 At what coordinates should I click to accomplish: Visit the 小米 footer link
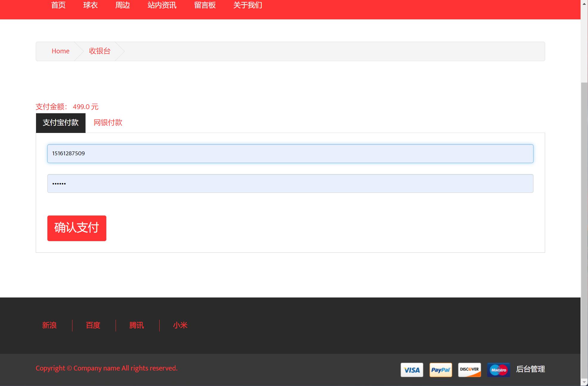[x=180, y=325]
